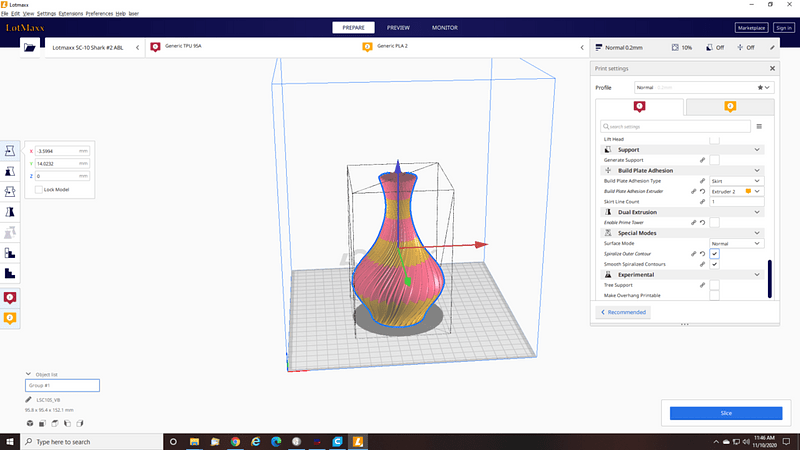Toggle Lift Head checkbox
This screenshot has width=800, height=450.
click(714, 139)
